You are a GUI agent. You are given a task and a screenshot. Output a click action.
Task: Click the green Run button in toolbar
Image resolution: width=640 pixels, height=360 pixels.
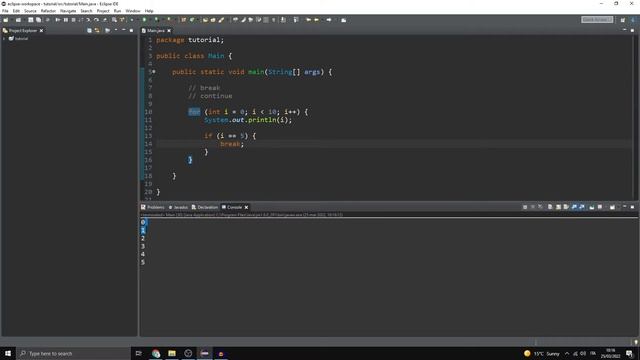pos(144,20)
